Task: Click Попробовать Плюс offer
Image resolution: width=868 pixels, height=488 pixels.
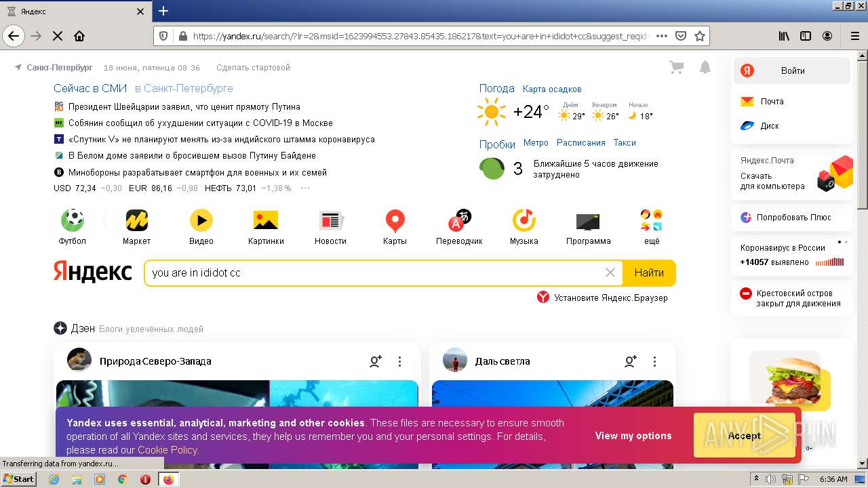Action: tap(792, 218)
